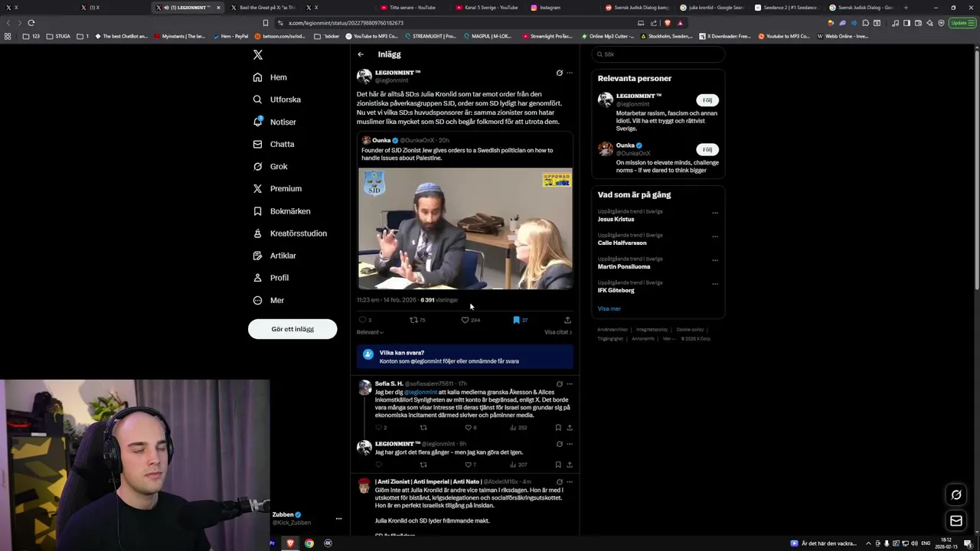The height and width of the screenshot is (551, 980).
Task: Repost Sofia S. H.'s reply
Action: point(423,428)
